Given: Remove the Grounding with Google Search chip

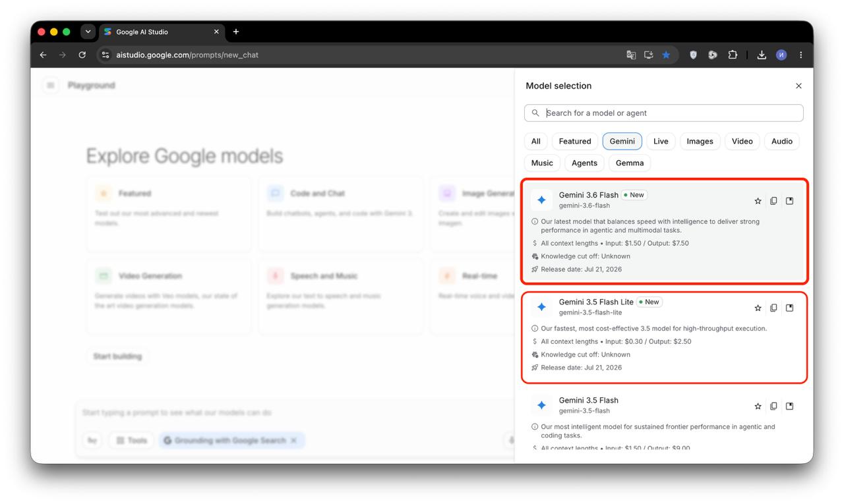Looking at the screenshot, I should click(294, 440).
